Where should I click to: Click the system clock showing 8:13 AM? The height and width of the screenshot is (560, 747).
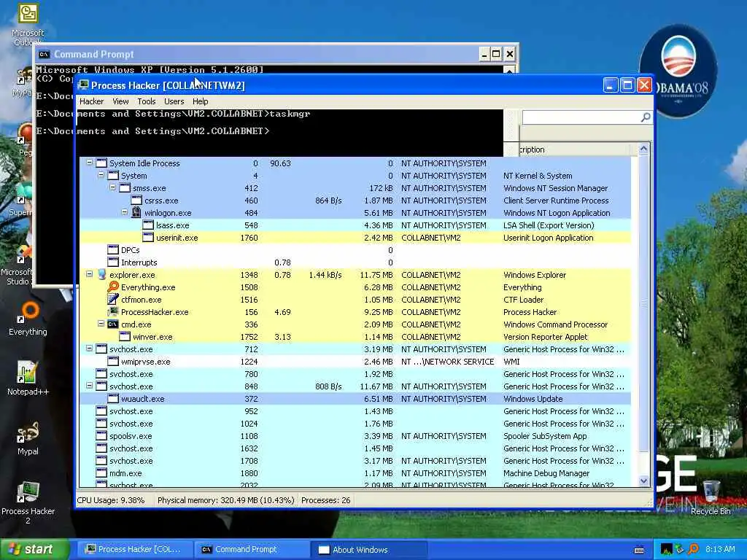pyautogui.click(x=720, y=549)
